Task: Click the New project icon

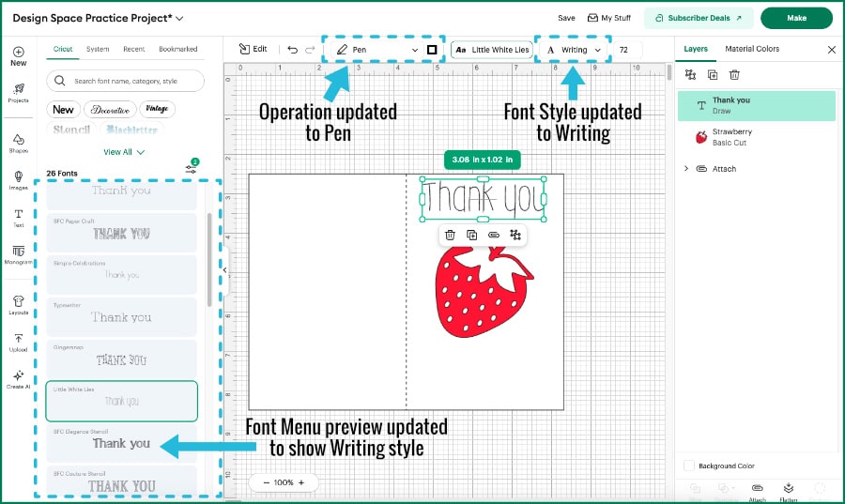Action: tap(19, 56)
